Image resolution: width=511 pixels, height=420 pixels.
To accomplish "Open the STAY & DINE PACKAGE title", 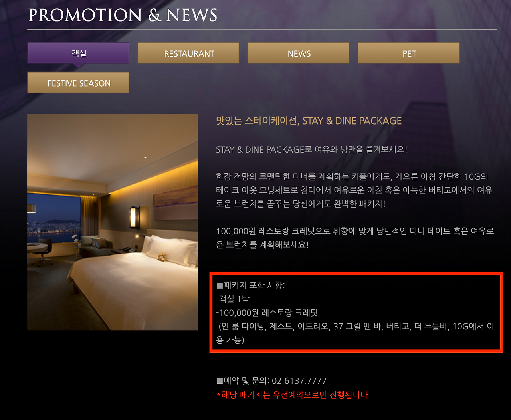I will coord(309,121).
